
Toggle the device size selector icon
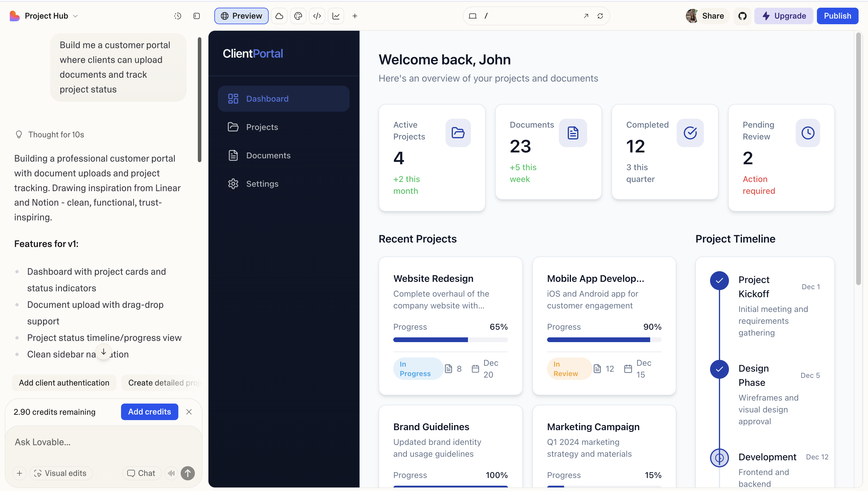tap(472, 16)
